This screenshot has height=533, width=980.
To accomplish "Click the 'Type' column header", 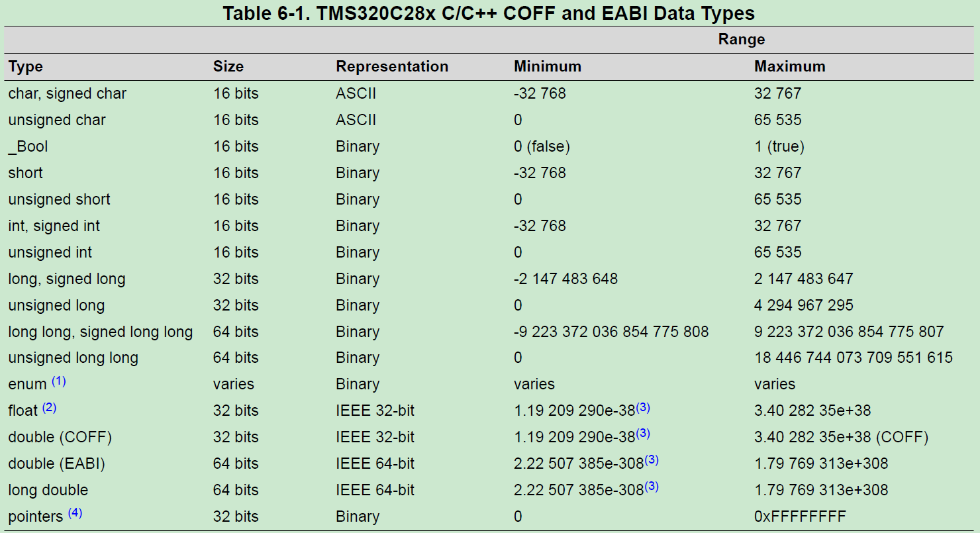I will (26, 67).
